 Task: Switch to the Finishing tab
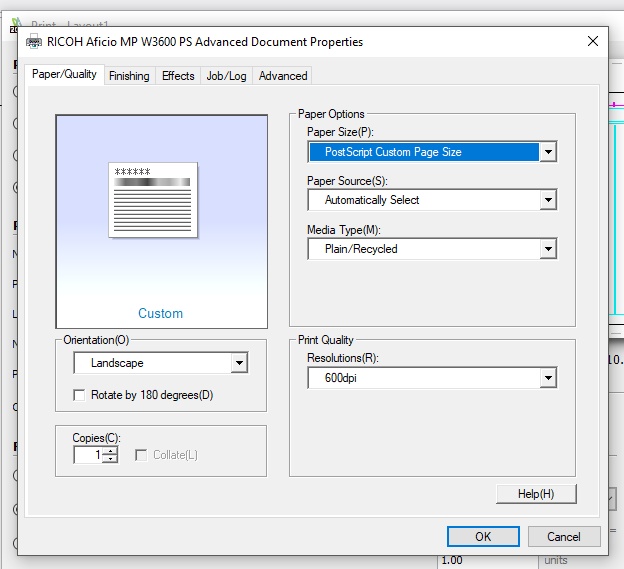(129, 76)
